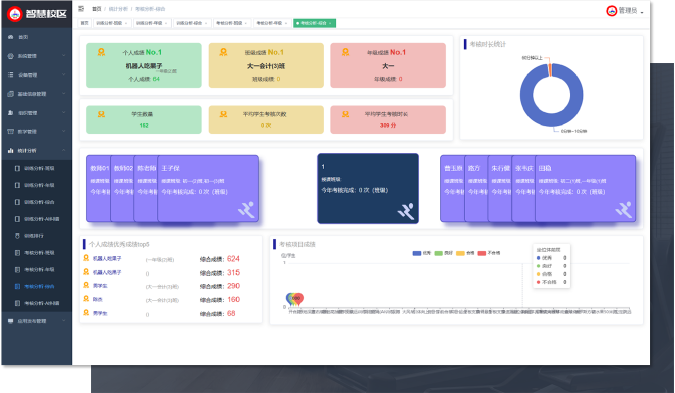The width and height of the screenshot is (675, 393).
Task: Toggle the 合格 series in chart legend
Action: [465, 253]
